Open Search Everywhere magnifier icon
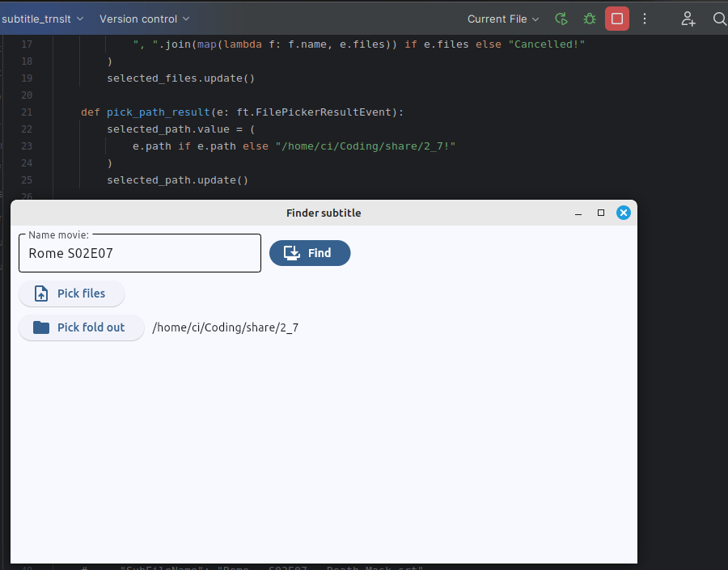Screen dimensions: 728x570 719,19
